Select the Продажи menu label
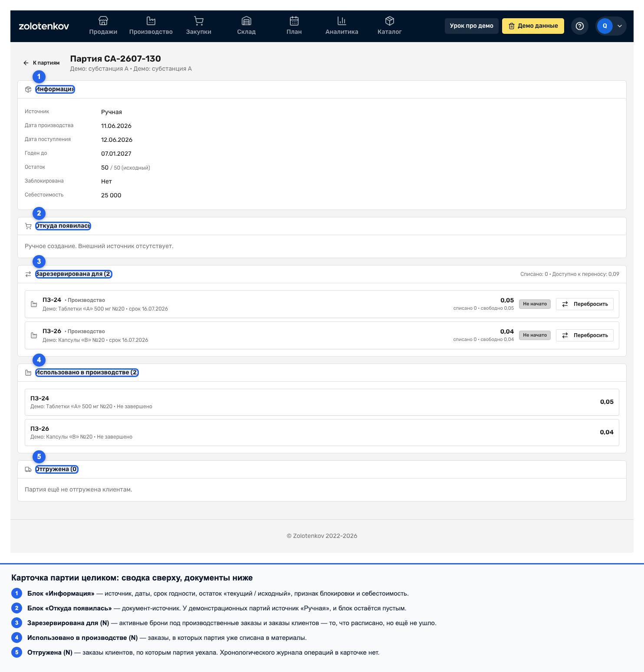Viewport: 644px width, 672px height. click(x=103, y=32)
